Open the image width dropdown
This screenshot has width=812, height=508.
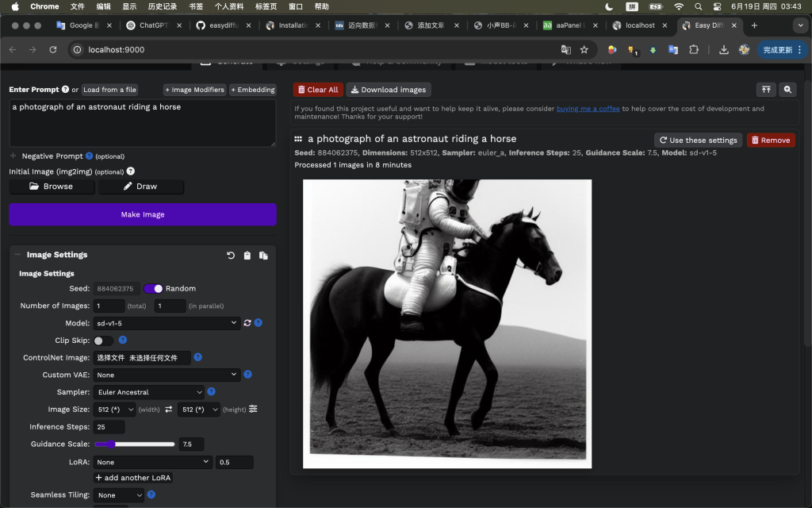114,410
